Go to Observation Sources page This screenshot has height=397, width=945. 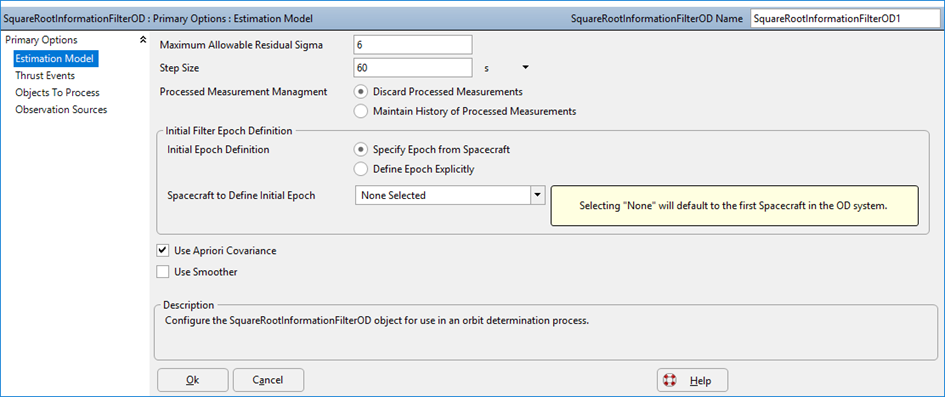coord(61,110)
